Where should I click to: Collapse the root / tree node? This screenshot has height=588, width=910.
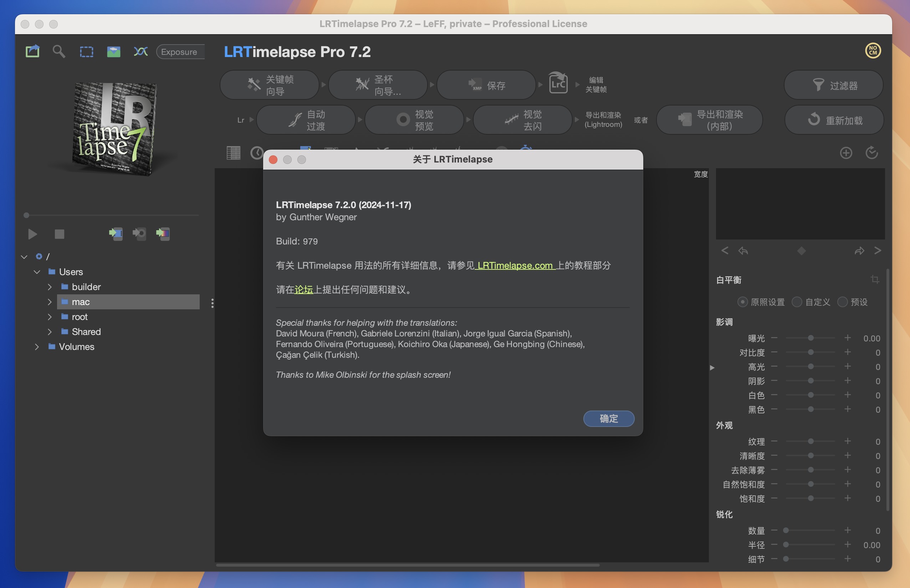click(24, 257)
